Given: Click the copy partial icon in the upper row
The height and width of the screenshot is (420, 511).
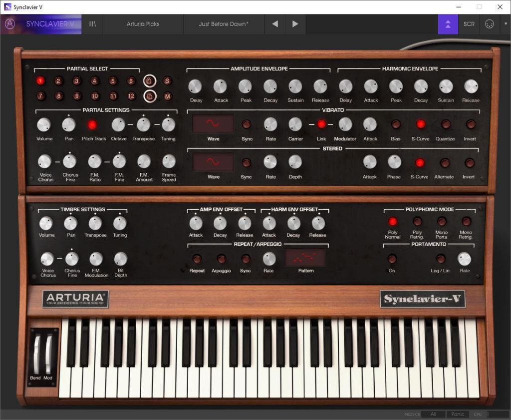Looking at the screenshot, I should (150, 81).
